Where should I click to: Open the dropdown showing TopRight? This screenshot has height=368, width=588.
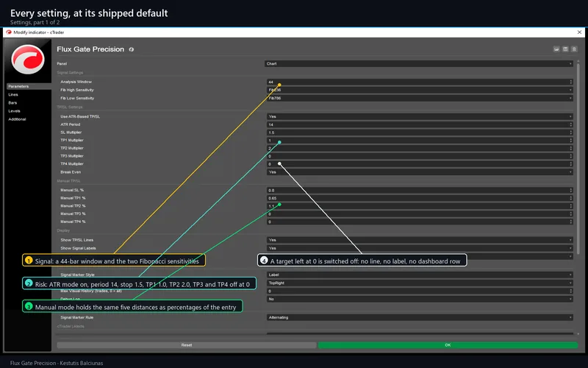click(420, 283)
